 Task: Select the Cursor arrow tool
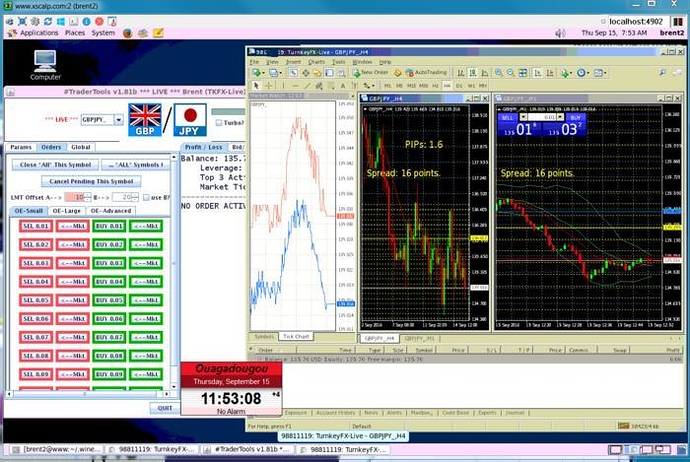click(256, 85)
